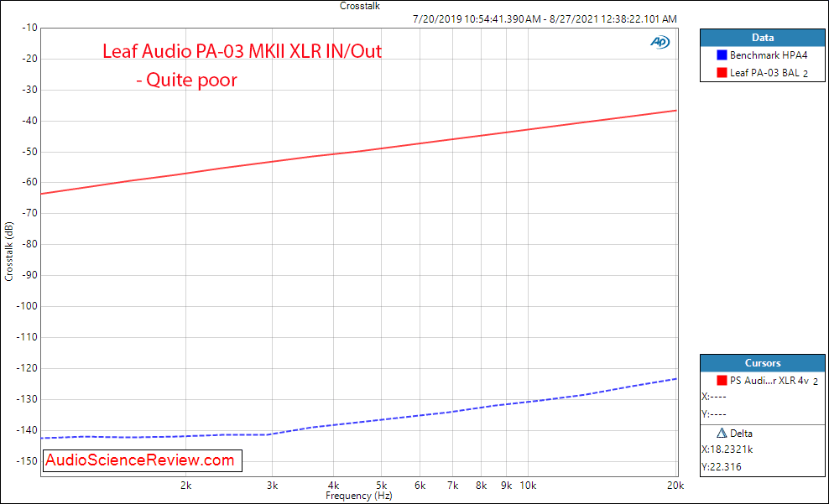Click the delta X:18.2321k value

(x=727, y=449)
